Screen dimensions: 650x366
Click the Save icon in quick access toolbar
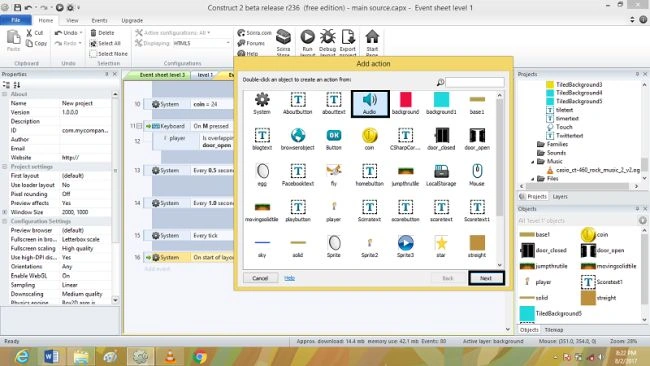tap(17, 7)
